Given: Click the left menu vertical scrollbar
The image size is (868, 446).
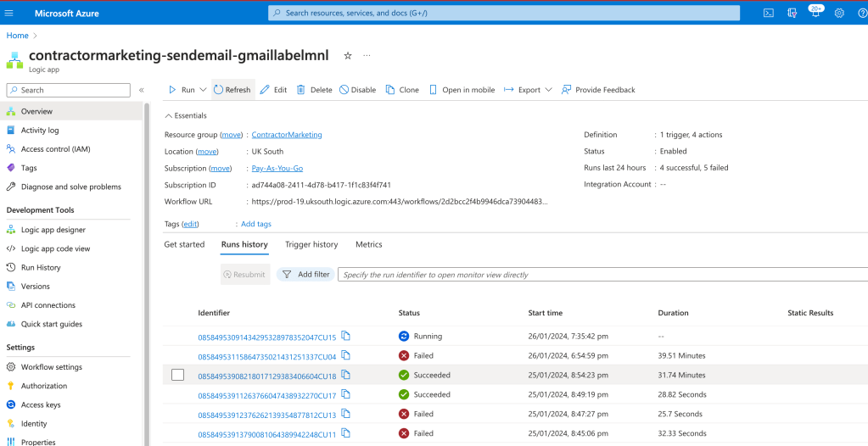Looking at the screenshot, I should 146,274.
